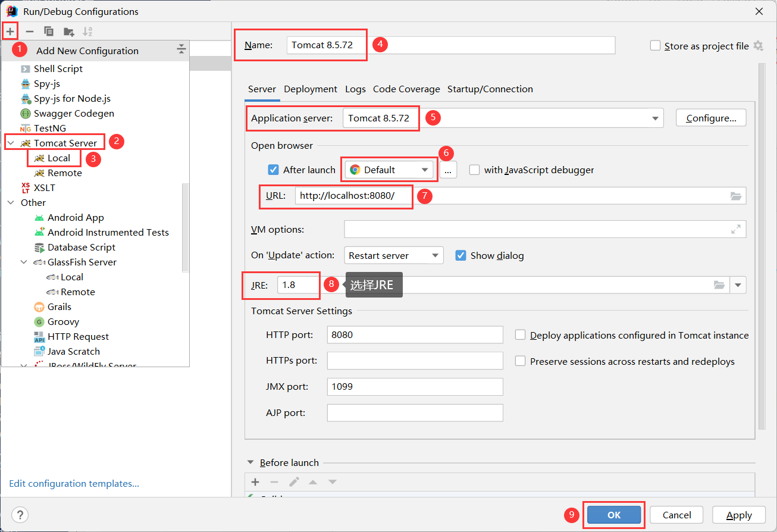Open Edit configuration templates link

click(74, 483)
